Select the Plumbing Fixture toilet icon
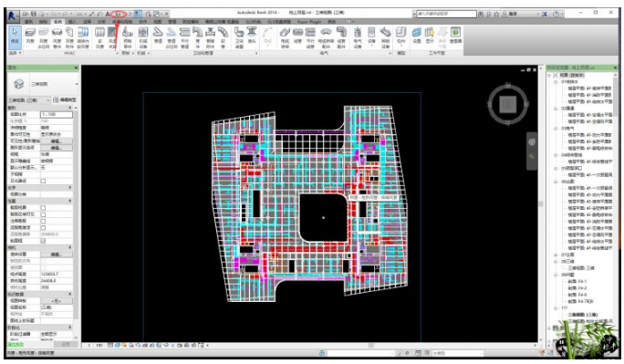This screenshot has height=364, width=624. (239, 36)
